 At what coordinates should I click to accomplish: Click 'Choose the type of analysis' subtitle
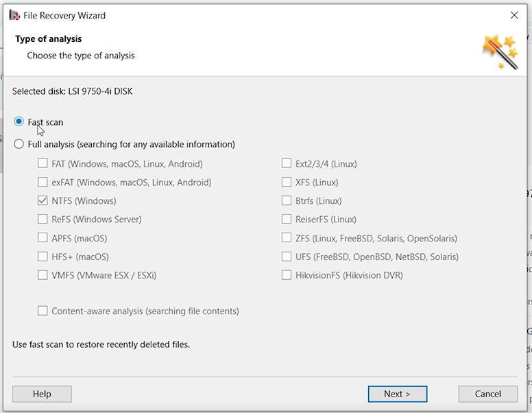pos(81,56)
